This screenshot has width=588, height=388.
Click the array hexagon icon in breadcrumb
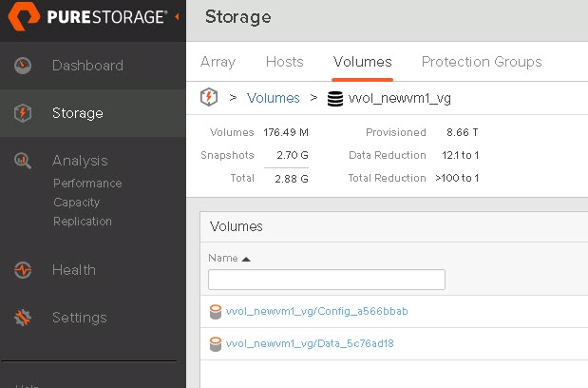[209, 97]
